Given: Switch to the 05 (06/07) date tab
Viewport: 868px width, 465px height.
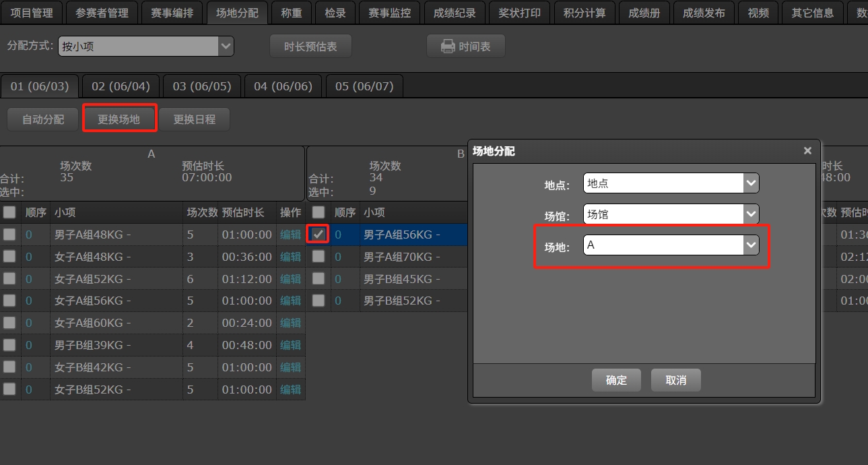Looking at the screenshot, I should tap(364, 86).
